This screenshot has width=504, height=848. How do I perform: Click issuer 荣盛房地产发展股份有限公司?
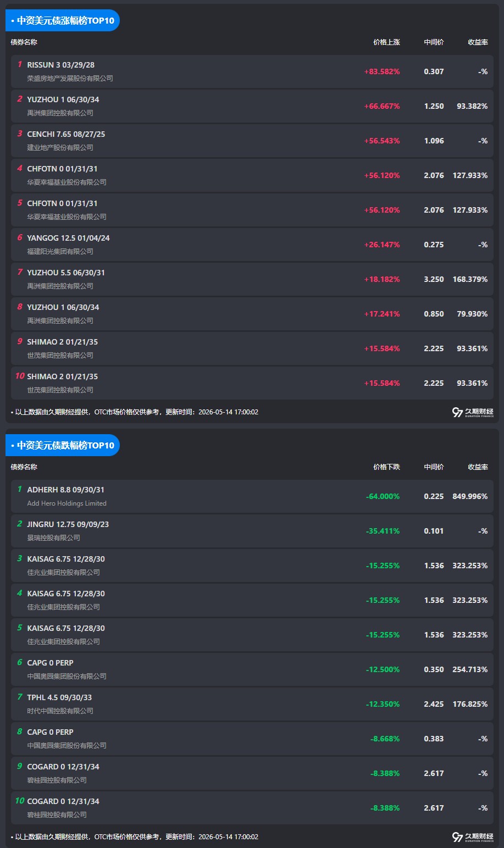[70, 79]
